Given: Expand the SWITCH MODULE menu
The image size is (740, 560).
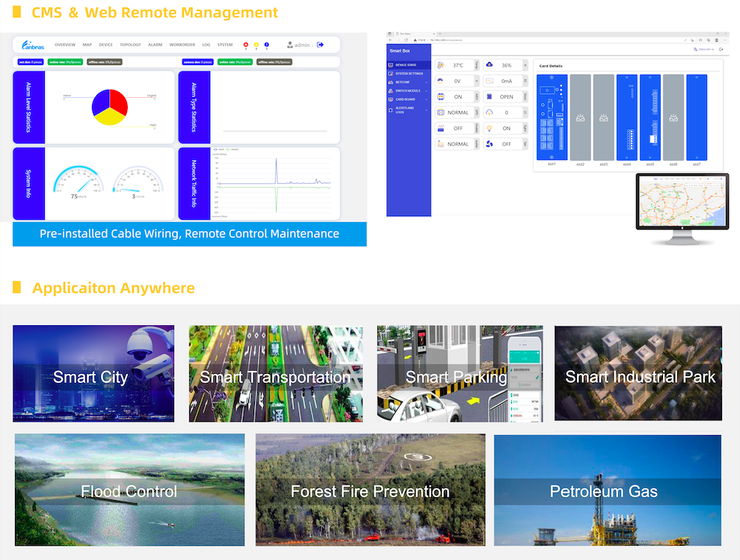Looking at the screenshot, I should tap(407, 90).
